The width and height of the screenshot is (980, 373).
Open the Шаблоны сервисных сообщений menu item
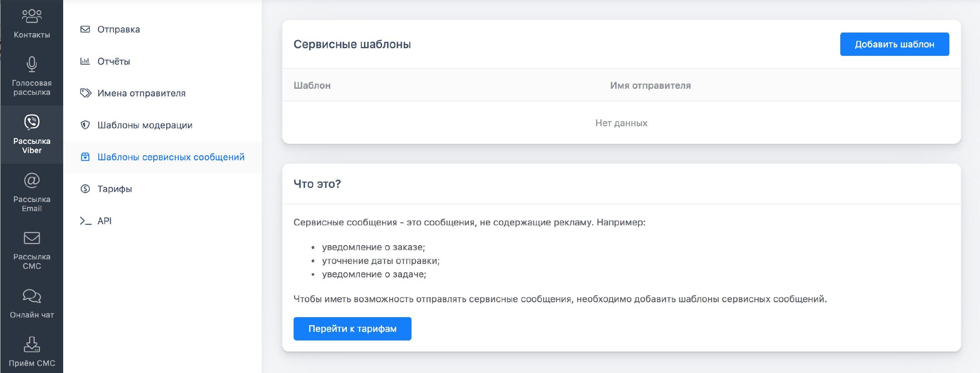(x=171, y=157)
